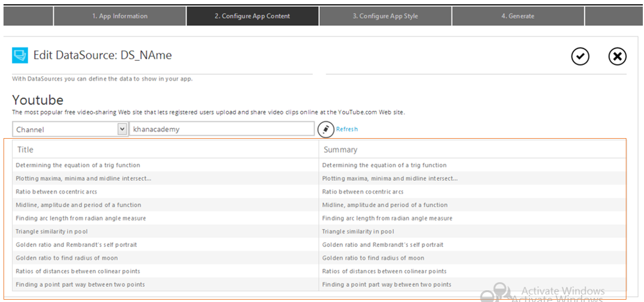This screenshot has width=644, height=302.
Task: Select the 2. Configure App Content tab
Action: click(253, 16)
